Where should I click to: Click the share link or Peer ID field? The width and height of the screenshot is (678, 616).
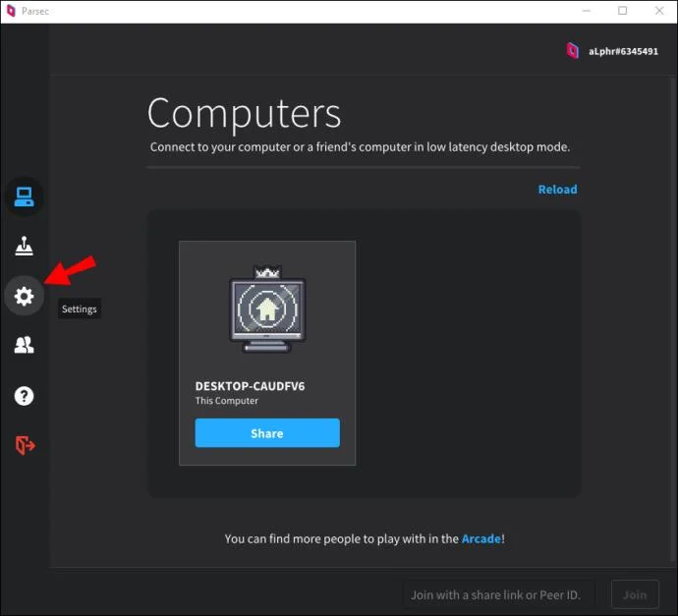[499, 594]
